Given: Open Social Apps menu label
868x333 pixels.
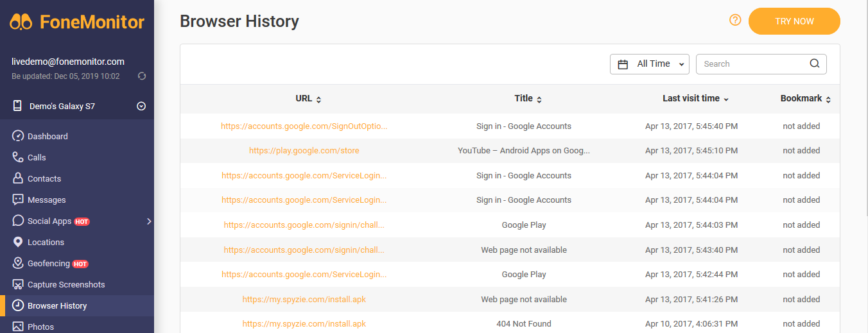Looking at the screenshot, I should 49,221.
